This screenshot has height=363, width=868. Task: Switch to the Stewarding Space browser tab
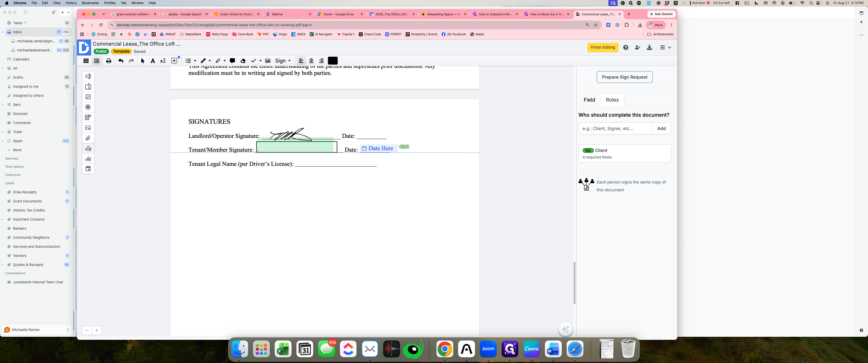click(443, 14)
